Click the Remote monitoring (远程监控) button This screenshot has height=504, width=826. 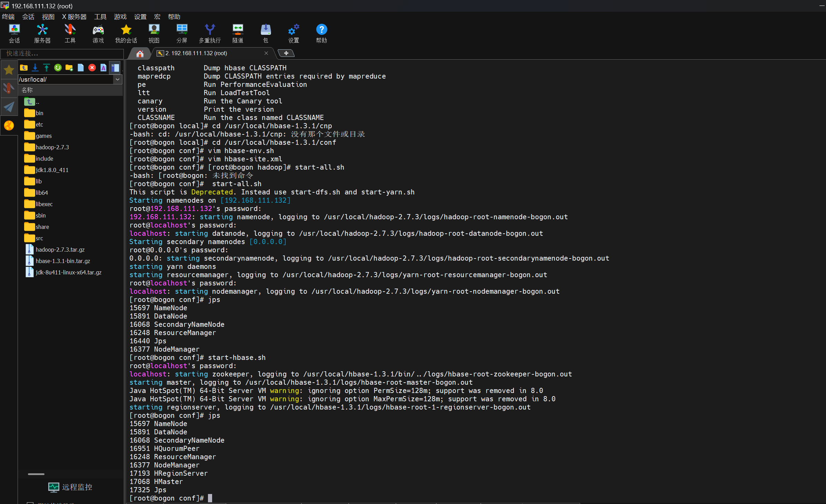click(70, 487)
